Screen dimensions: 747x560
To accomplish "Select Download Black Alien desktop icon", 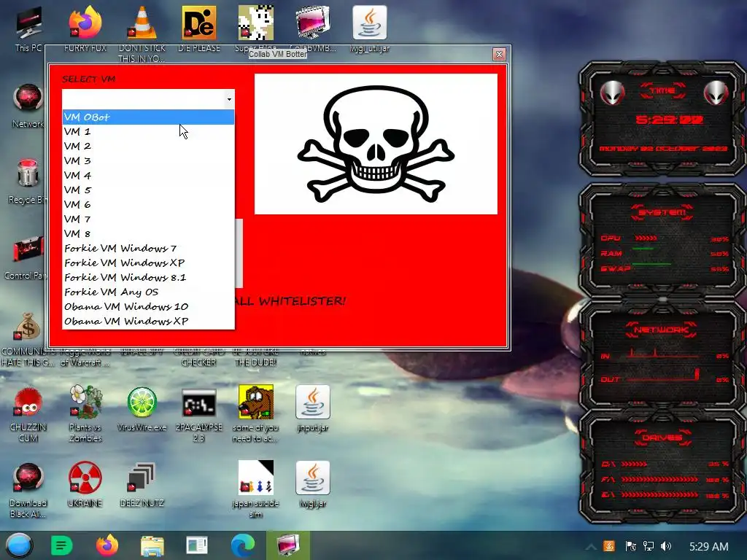I will (x=28, y=491).
